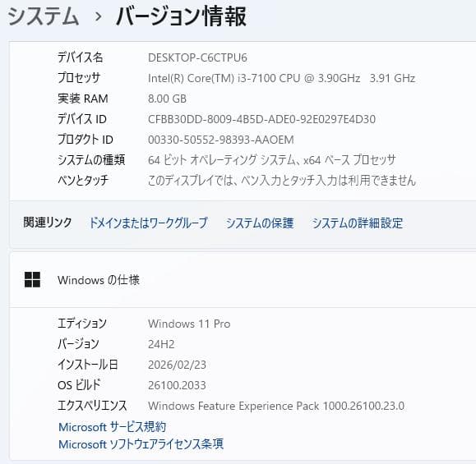Select version value 24H2
This screenshot has height=464, width=476.
tap(161, 344)
